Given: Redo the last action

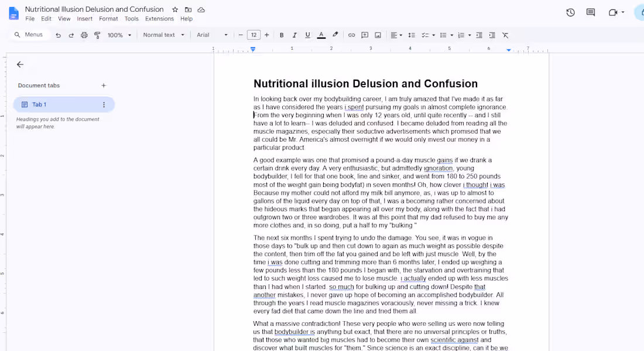Looking at the screenshot, I should (x=71, y=35).
